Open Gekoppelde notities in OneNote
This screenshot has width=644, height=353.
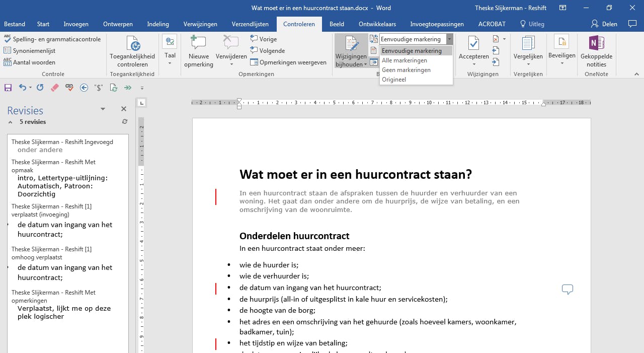[x=596, y=52]
